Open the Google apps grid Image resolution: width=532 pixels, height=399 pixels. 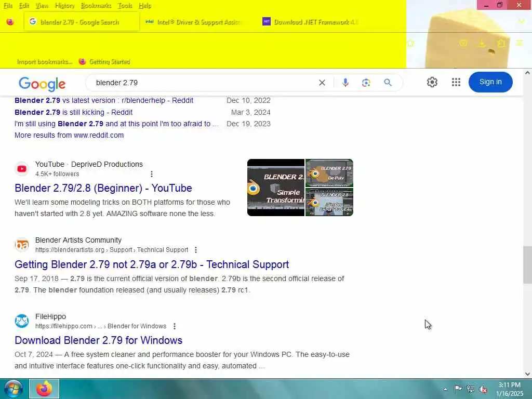[x=456, y=82]
